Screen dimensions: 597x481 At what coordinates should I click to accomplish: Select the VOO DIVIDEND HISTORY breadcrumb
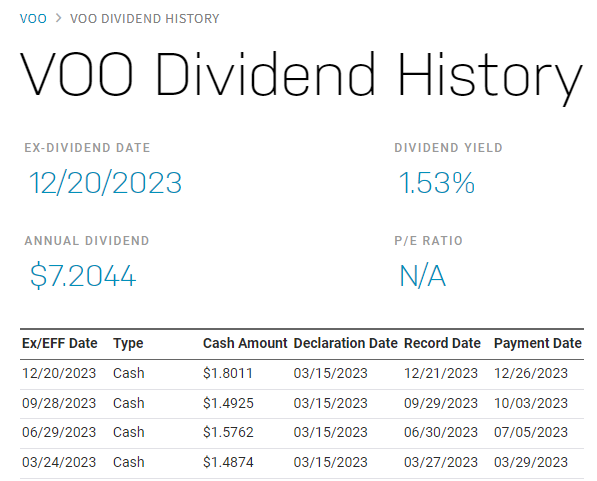pyautogui.click(x=145, y=18)
